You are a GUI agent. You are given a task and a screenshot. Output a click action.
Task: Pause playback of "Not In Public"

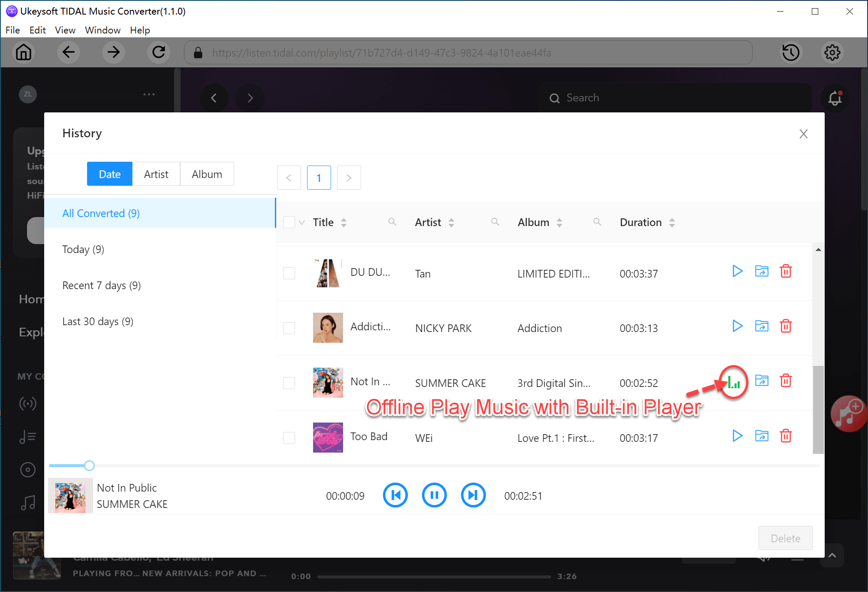point(434,495)
